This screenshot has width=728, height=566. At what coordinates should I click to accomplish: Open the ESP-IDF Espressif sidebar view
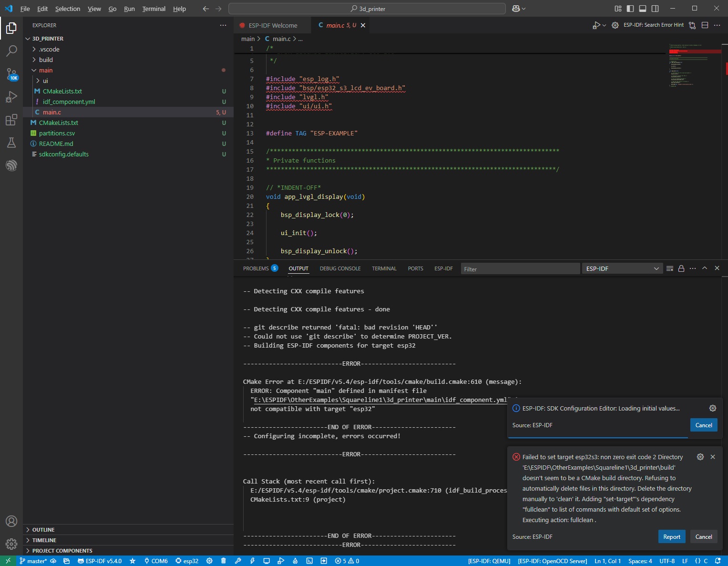pyautogui.click(x=11, y=165)
